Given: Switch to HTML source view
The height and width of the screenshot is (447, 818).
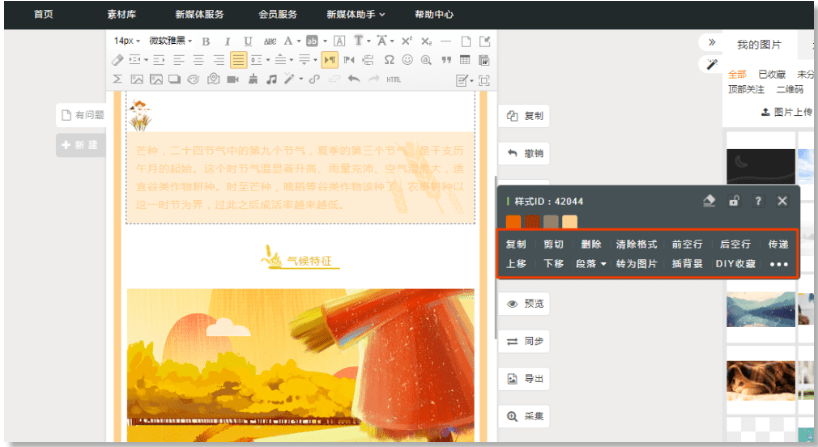Looking at the screenshot, I should 393,80.
